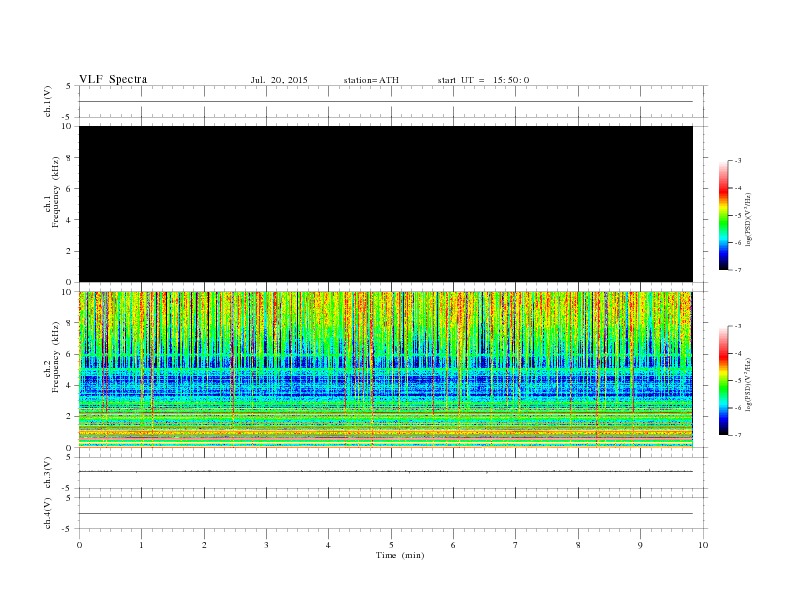
Task: Click the upper 'log(PSD)(V²/Hz)' color bar label
Action: click(748, 220)
